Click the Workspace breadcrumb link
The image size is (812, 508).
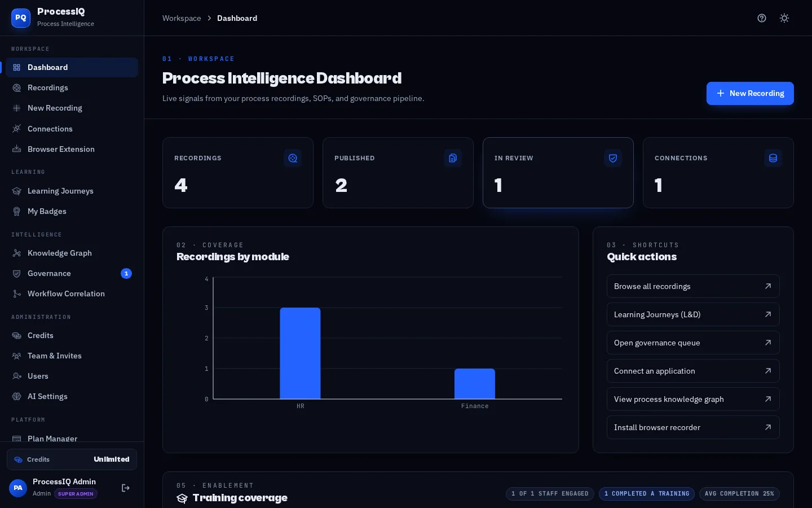(x=182, y=18)
